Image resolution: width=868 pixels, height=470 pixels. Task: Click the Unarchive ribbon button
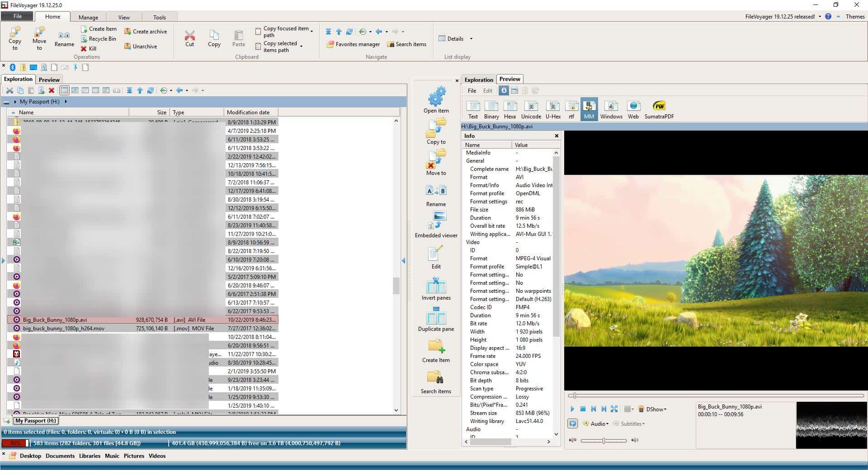pyautogui.click(x=141, y=47)
